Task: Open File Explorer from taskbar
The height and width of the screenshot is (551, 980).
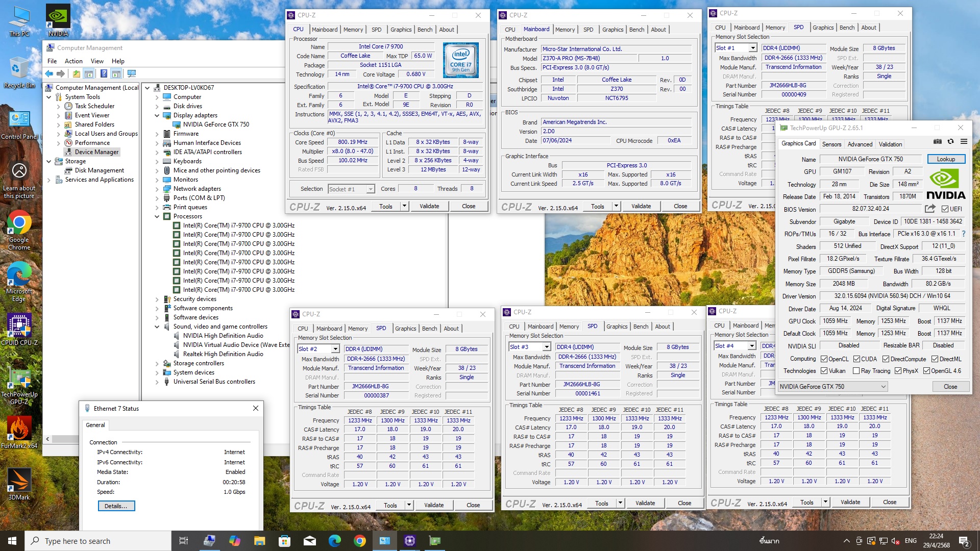Action: [x=259, y=541]
